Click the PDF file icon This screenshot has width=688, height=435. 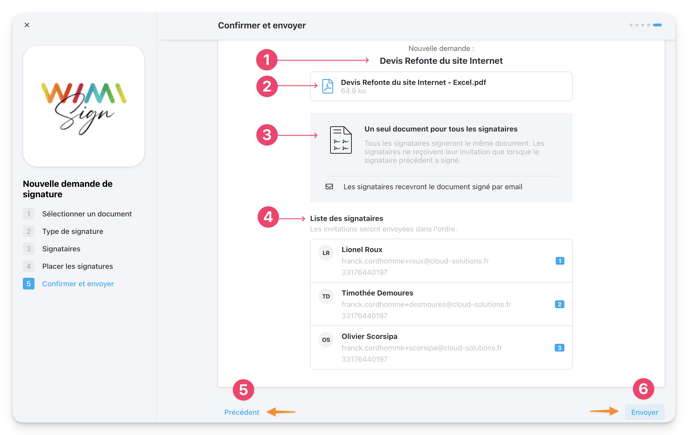pos(328,87)
